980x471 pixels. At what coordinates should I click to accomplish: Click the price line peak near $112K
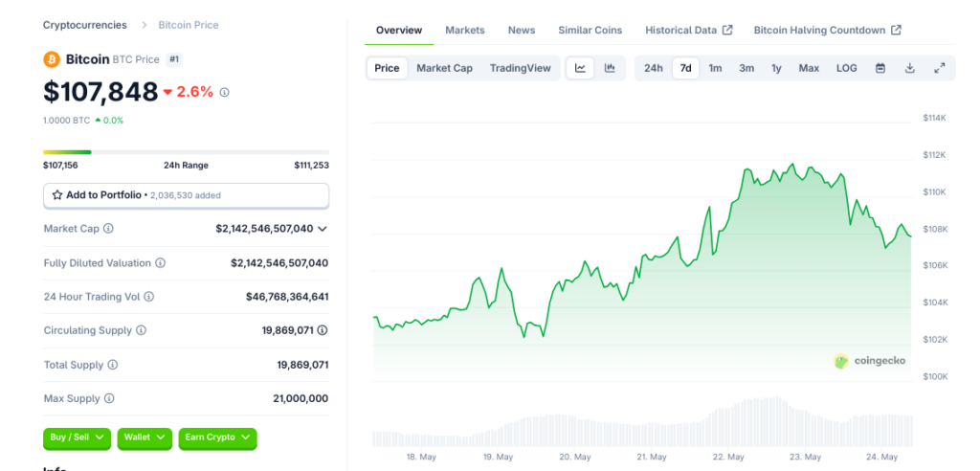tap(793, 165)
